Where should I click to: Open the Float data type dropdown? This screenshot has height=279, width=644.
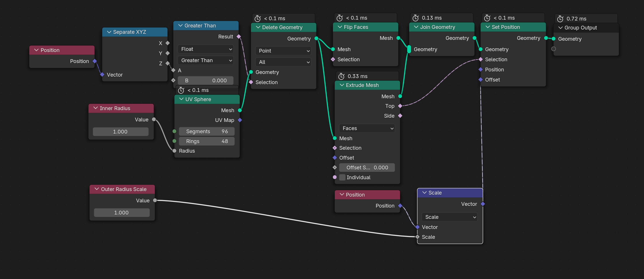pos(206,49)
